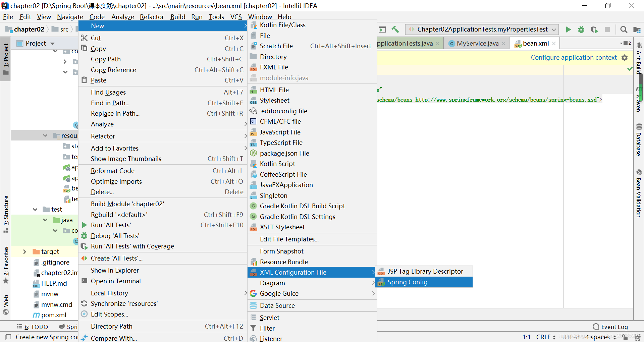Click Synchronize 'resources'
Image resolution: width=644 pixels, height=342 pixels.
click(163, 303)
